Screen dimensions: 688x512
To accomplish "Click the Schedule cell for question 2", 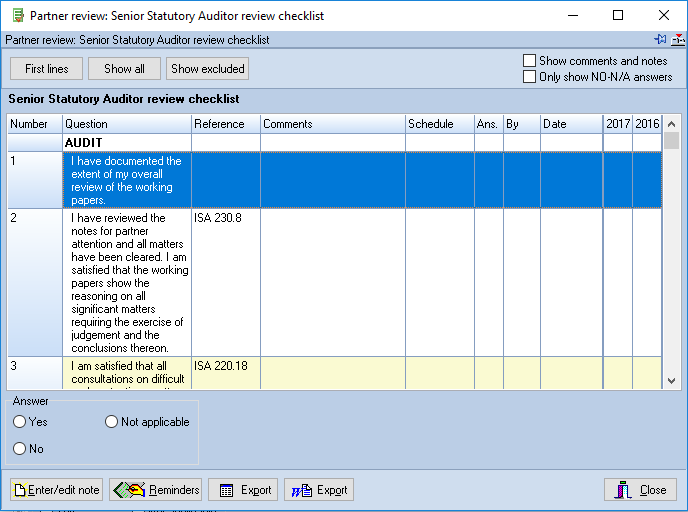I will tap(440, 283).
